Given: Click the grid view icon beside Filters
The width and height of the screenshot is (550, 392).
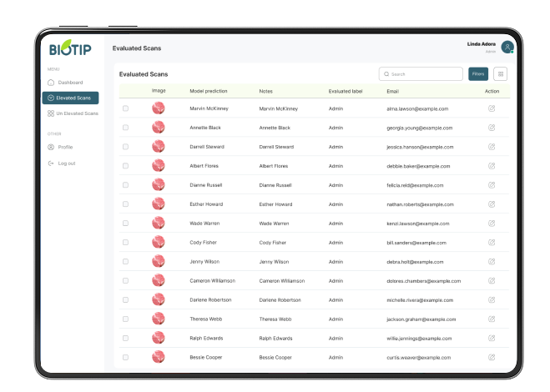Looking at the screenshot, I should click(x=501, y=74).
